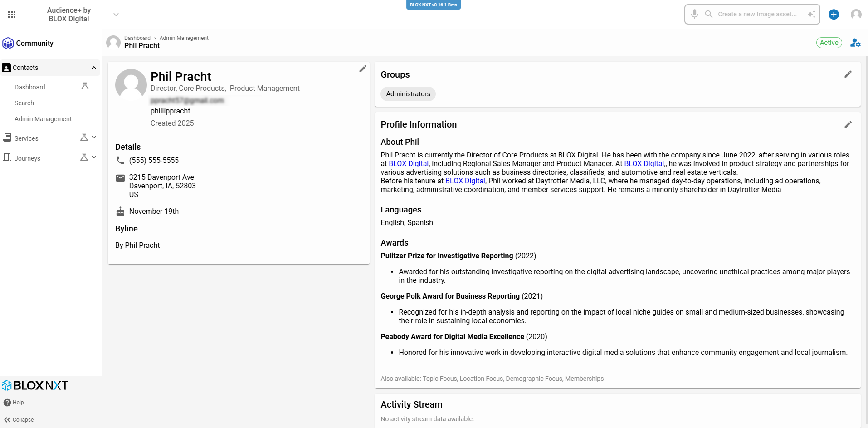
Task: Edit Phil Pracht contact card pencil
Action: (362, 69)
